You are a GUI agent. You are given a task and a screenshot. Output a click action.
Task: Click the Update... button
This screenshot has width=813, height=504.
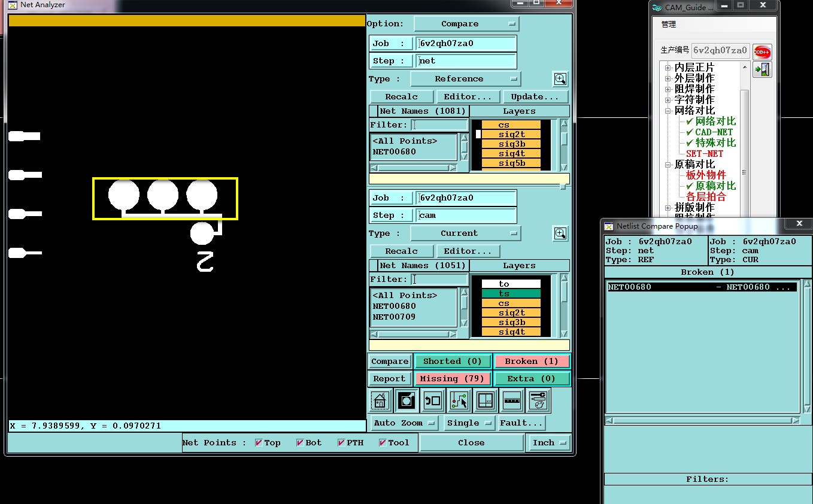[x=535, y=96]
